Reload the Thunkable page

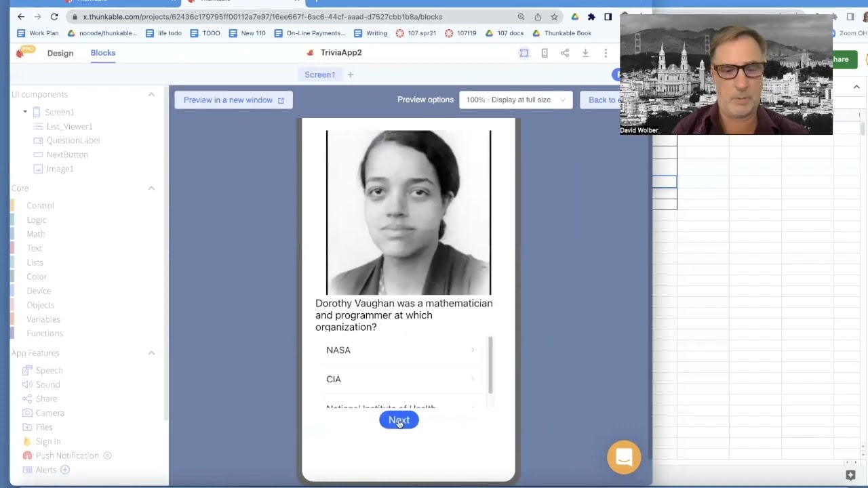[54, 16]
